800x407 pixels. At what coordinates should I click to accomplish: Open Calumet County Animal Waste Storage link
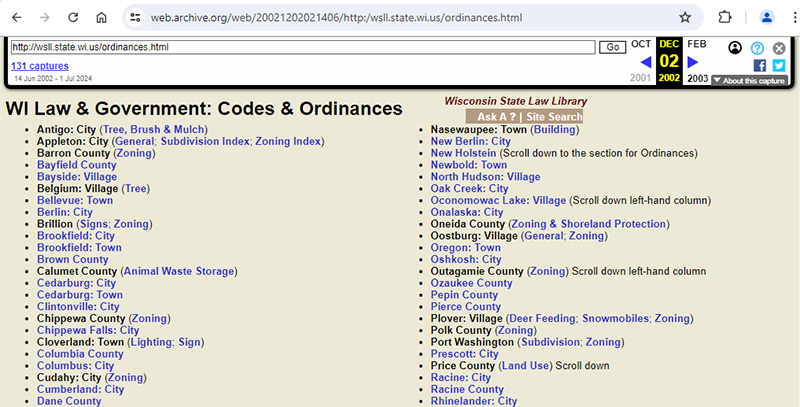coord(179,271)
